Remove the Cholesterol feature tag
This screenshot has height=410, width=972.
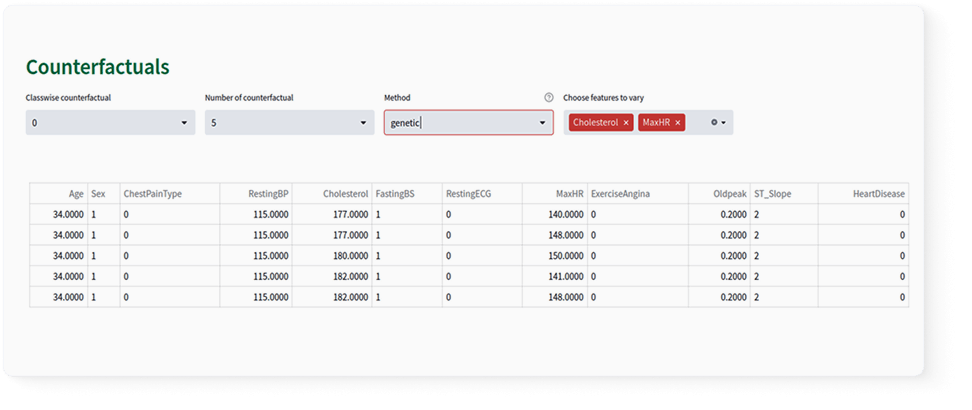pos(626,123)
